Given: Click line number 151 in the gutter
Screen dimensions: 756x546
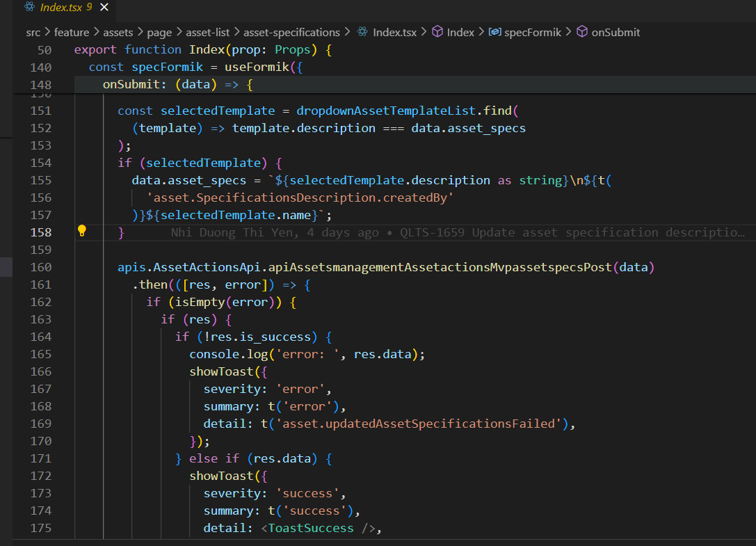Looking at the screenshot, I should click(x=40, y=111).
